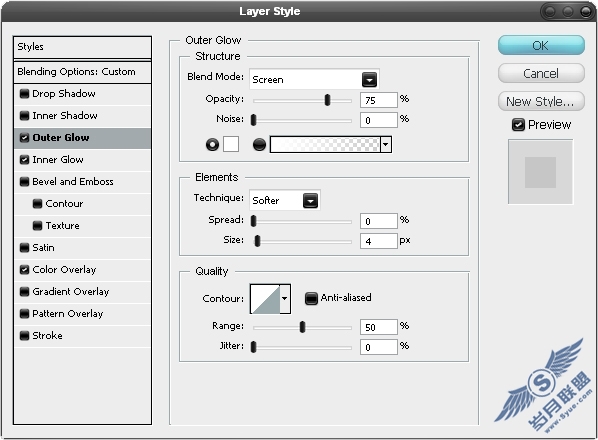Image resolution: width=598 pixels, height=440 pixels.
Task: Click the white glow color swatch
Action: coord(231,144)
